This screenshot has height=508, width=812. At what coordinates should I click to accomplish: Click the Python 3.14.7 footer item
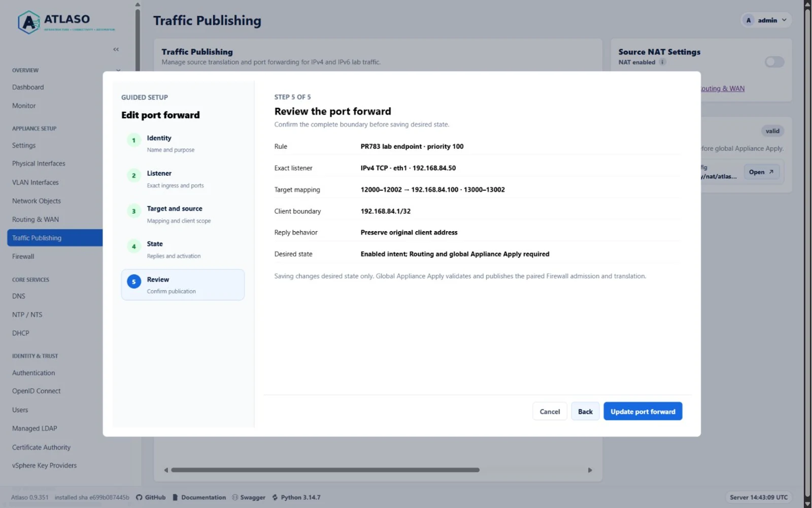(296, 497)
